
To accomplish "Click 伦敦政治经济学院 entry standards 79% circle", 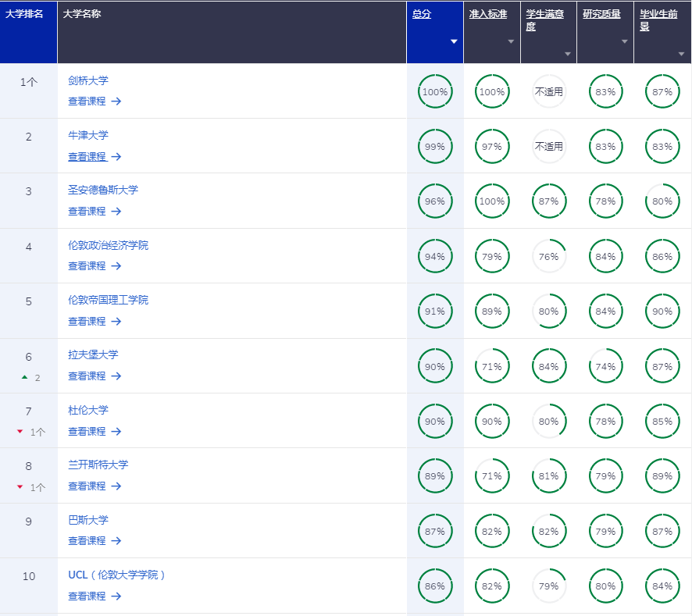I will [x=492, y=256].
